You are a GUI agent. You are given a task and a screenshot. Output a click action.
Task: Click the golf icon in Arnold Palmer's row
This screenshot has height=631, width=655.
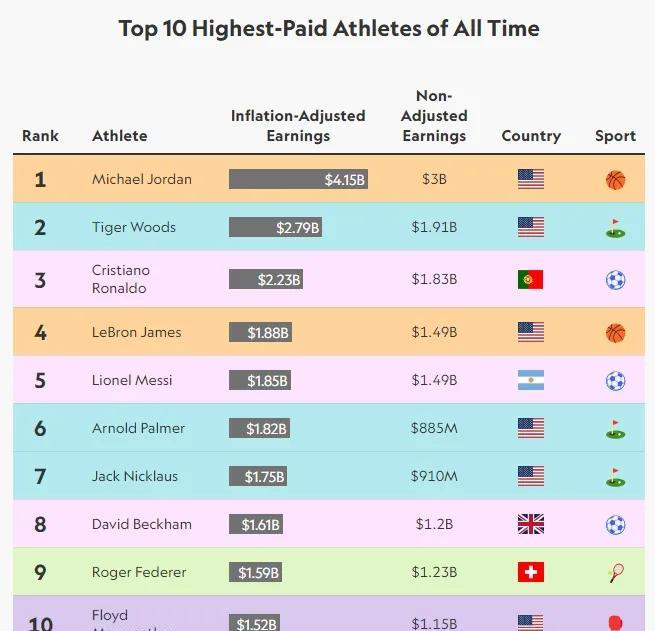pyautogui.click(x=615, y=429)
